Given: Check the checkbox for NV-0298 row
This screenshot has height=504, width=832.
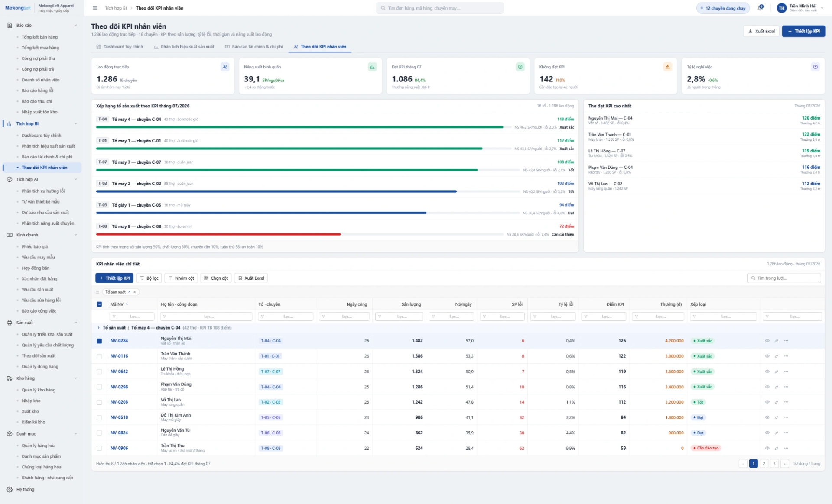Looking at the screenshot, I should click(99, 387).
